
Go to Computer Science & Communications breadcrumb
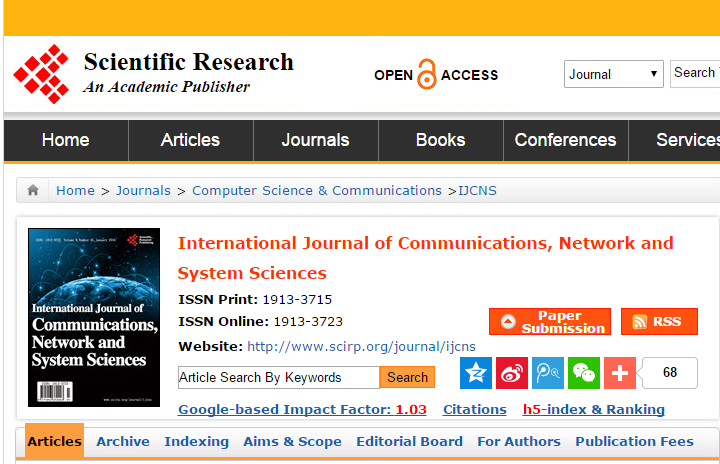[317, 190]
